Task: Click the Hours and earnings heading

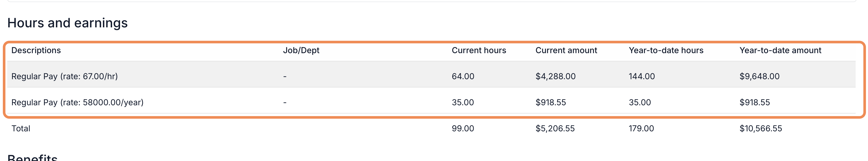Action: [x=67, y=23]
